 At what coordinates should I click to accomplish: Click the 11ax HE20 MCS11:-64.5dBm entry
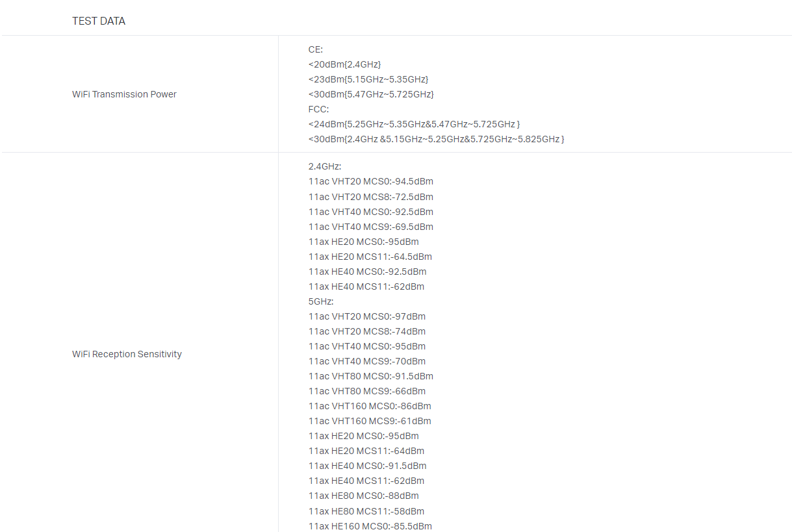[x=370, y=257]
